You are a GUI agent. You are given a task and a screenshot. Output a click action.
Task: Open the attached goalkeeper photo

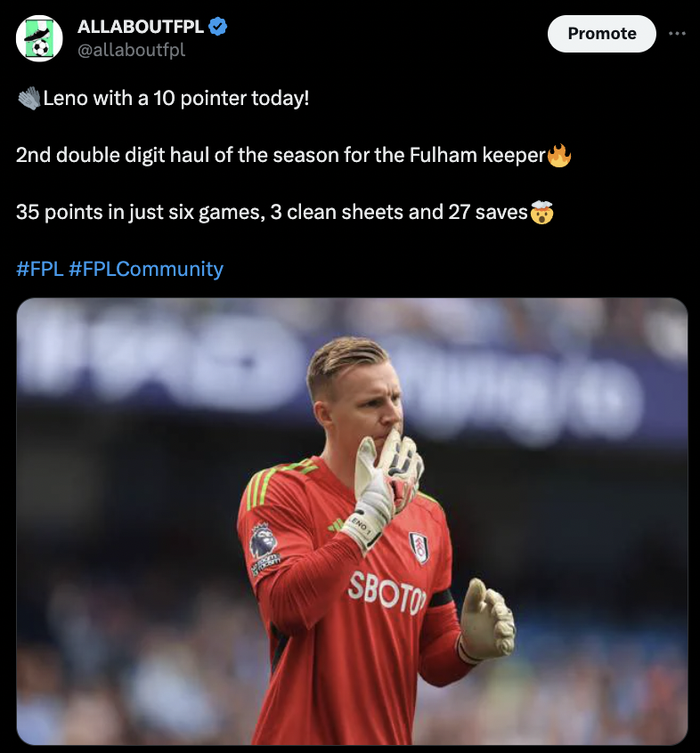pyautogui.click(x=352, y=522)
